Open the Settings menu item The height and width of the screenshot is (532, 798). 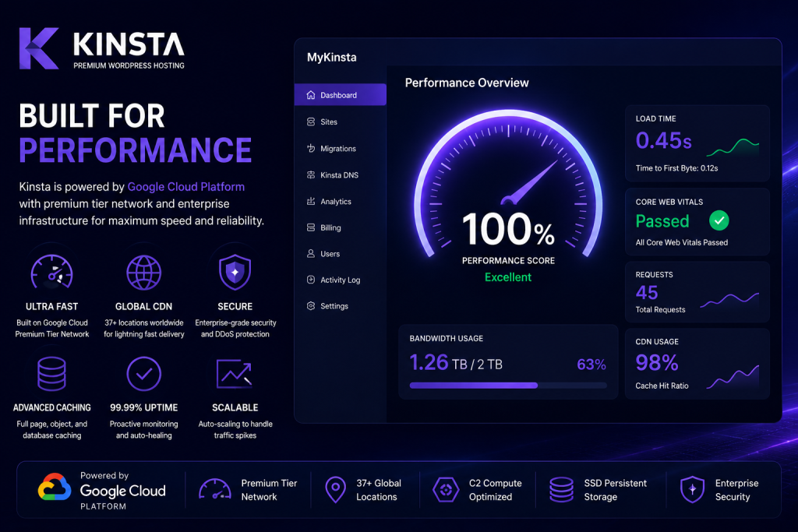(x=340, y=305)
